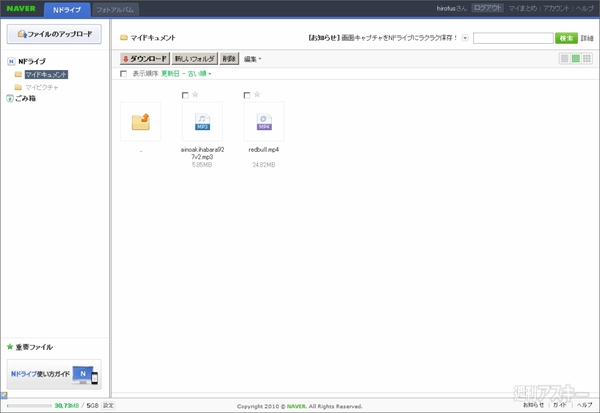Image resolution: width=600 pixels, height=413 pixels.
Task: Open ヘルプ link in top header
Action: pyautogui.click(x=584, y=8)
